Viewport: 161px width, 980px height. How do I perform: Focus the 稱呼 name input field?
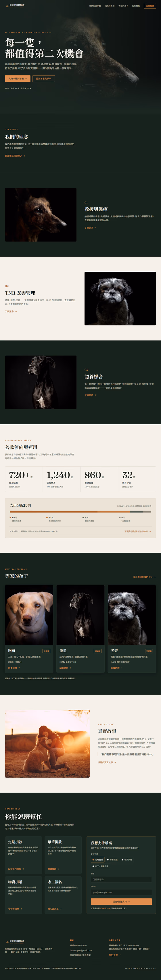(121, 880)
